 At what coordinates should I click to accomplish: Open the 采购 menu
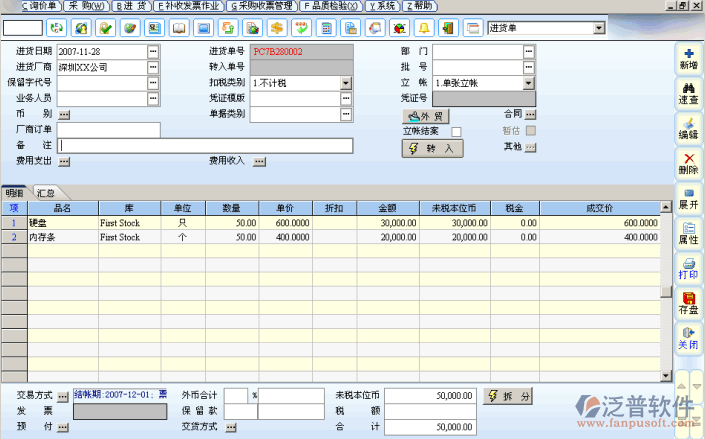(85, 6)
